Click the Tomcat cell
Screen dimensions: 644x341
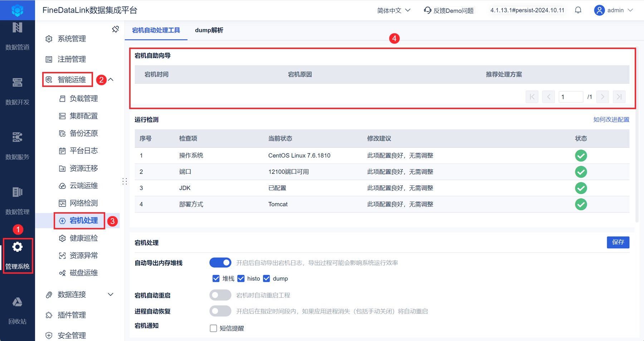(278, 204)
